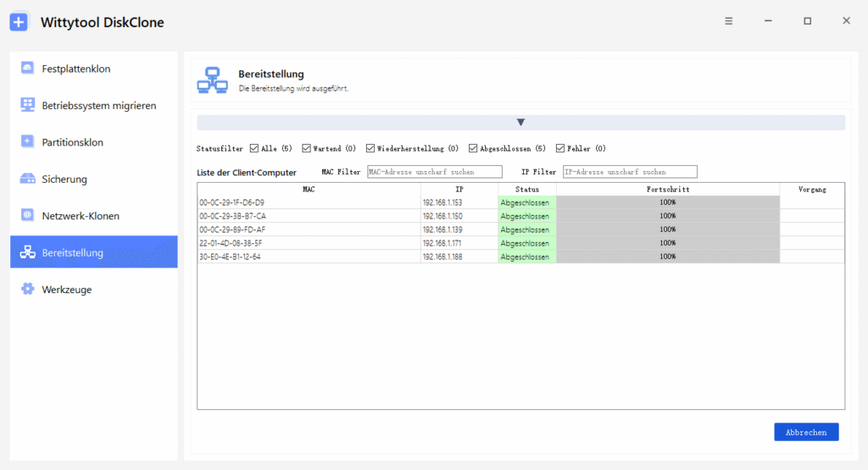Uncheck Wiederherstellung (0) filter

pos(370,148)
